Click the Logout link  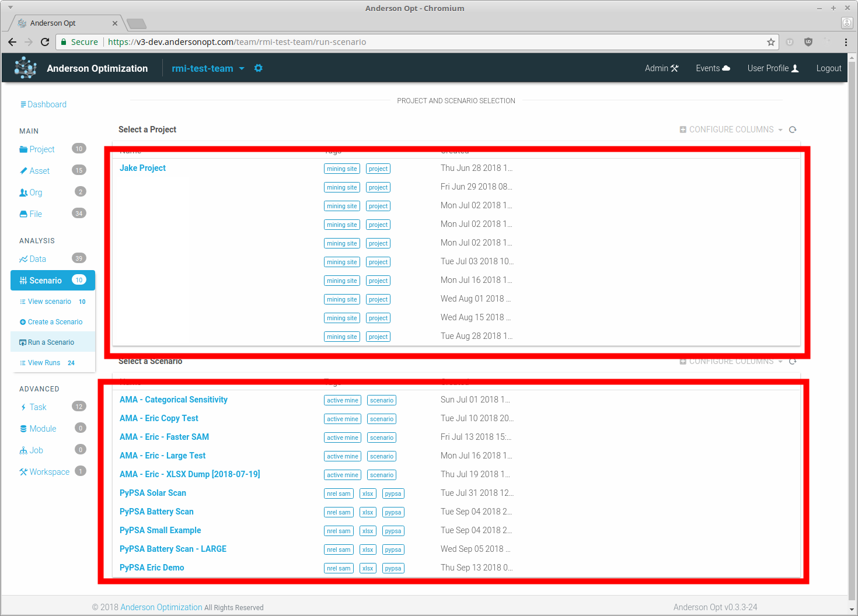click(829, 68)
